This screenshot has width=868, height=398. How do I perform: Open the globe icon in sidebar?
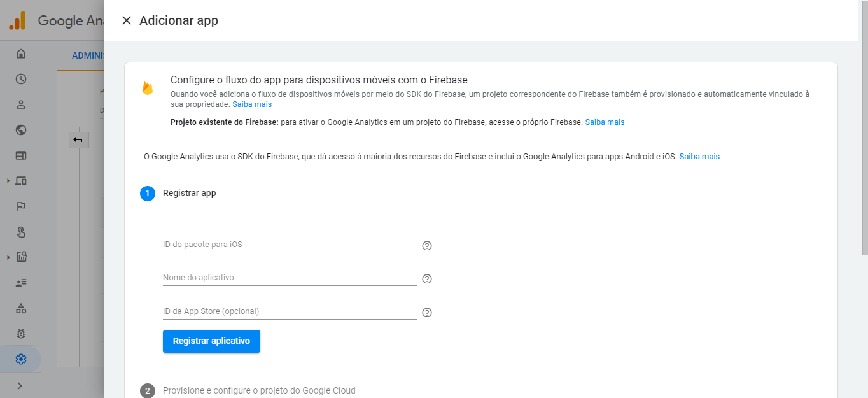point(21,130)
